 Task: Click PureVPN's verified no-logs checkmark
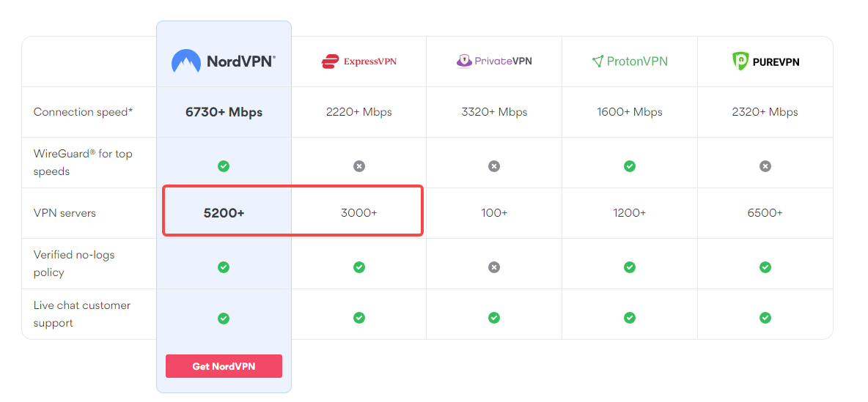coord(765,267)
